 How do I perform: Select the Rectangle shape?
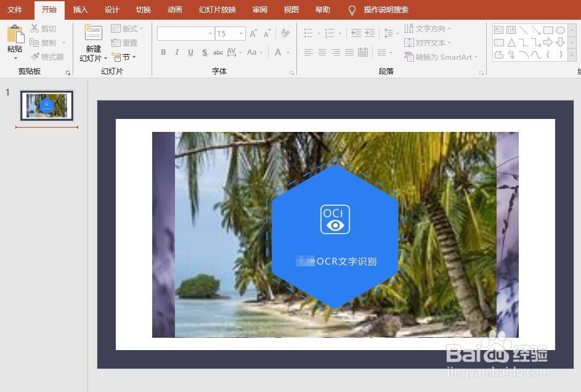548,30
